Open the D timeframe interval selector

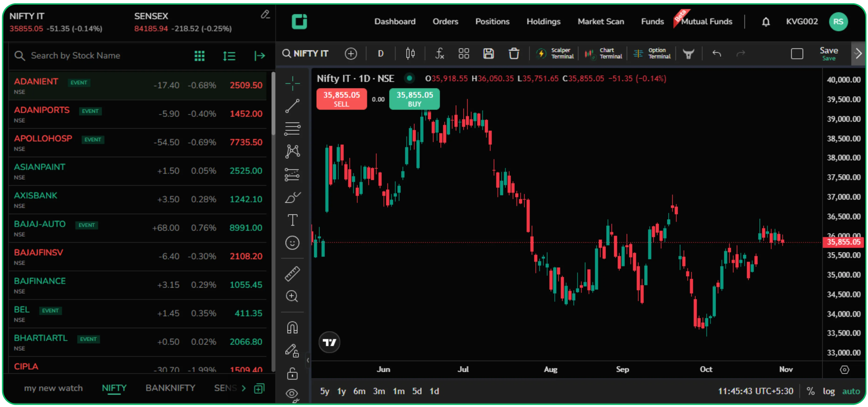(381, 53)
